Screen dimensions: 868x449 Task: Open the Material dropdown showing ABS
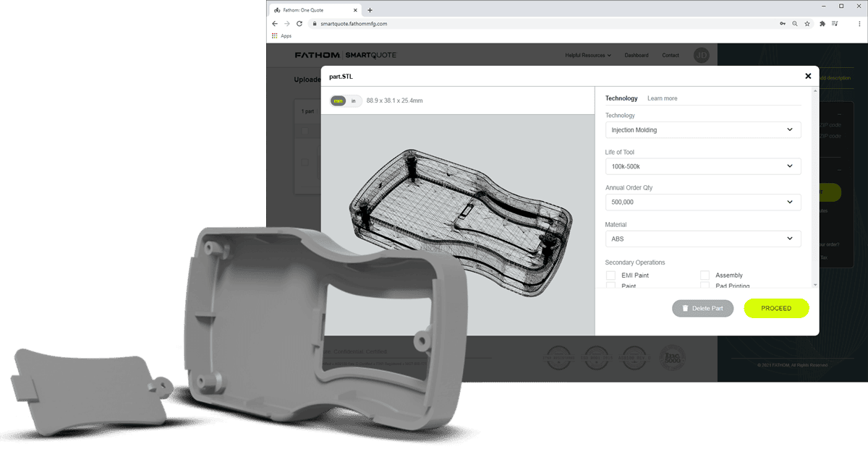click(703, 239)
